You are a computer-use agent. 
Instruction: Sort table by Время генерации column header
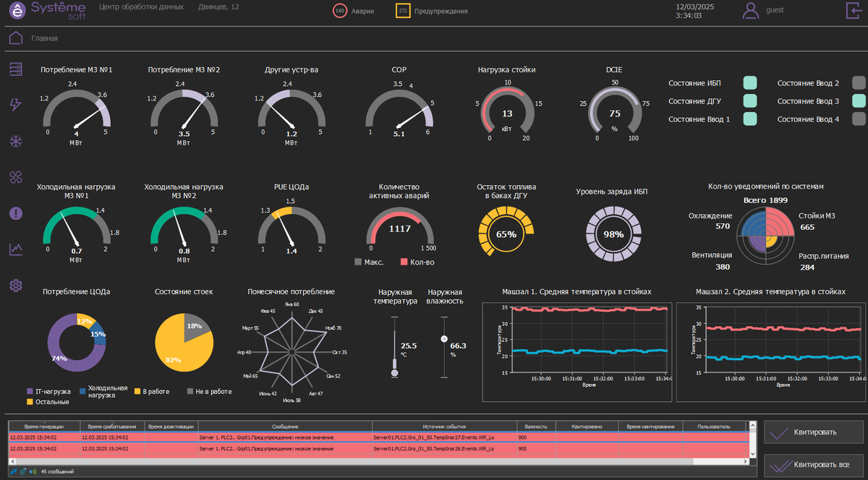tap(43, 427)
